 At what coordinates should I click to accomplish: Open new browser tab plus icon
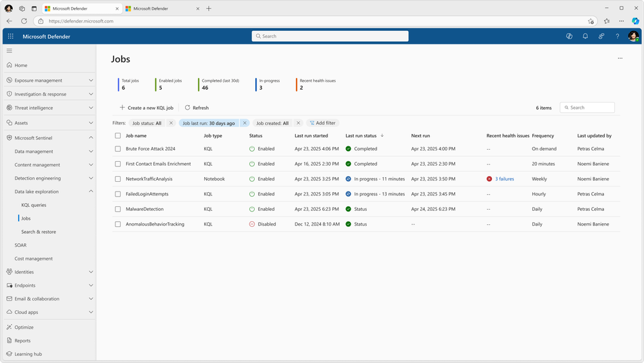(x=209, y=8)
